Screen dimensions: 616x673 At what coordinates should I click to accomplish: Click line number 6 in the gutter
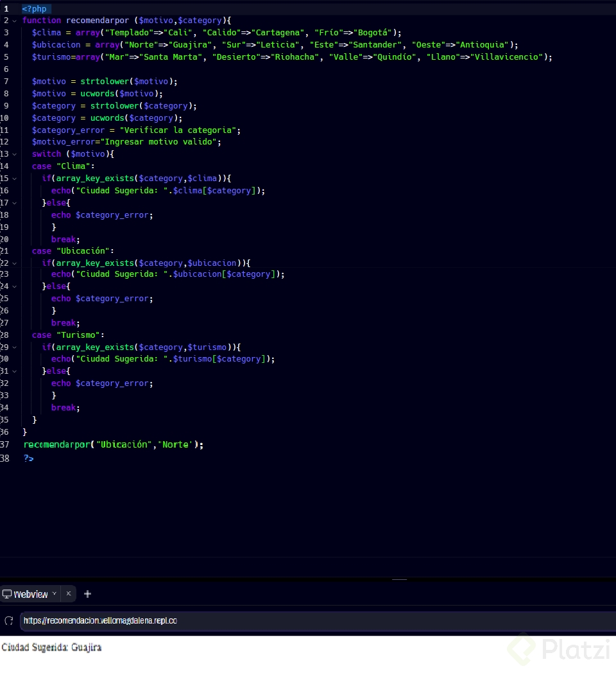[6, 69]
